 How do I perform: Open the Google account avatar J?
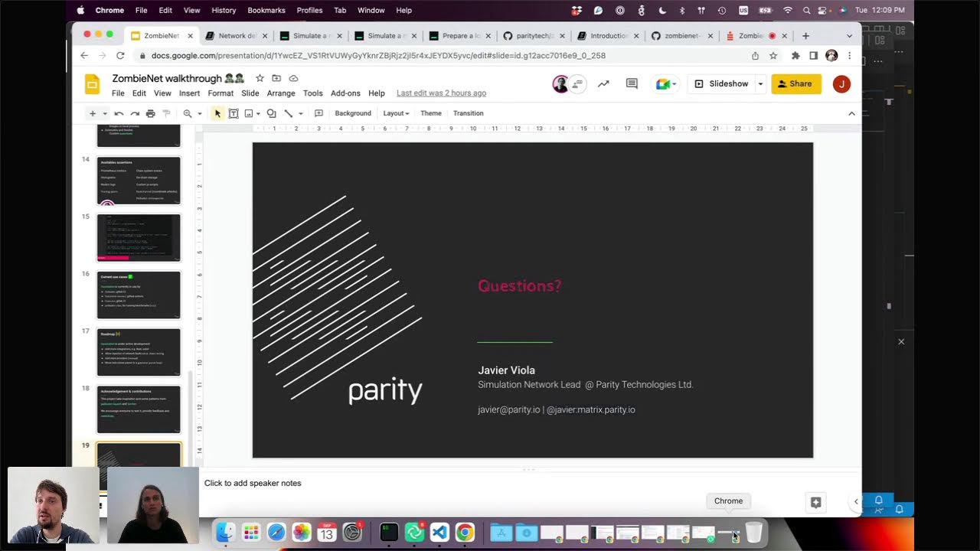[841, 84]
